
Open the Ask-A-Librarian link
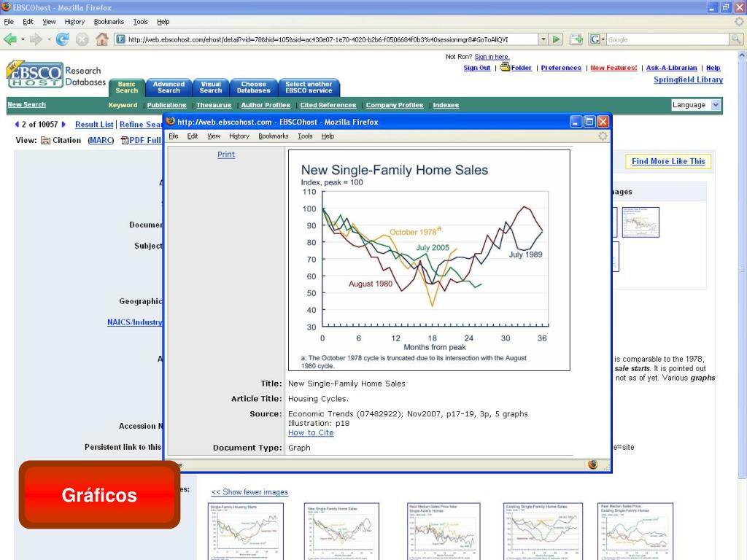[x=671, y=68]
